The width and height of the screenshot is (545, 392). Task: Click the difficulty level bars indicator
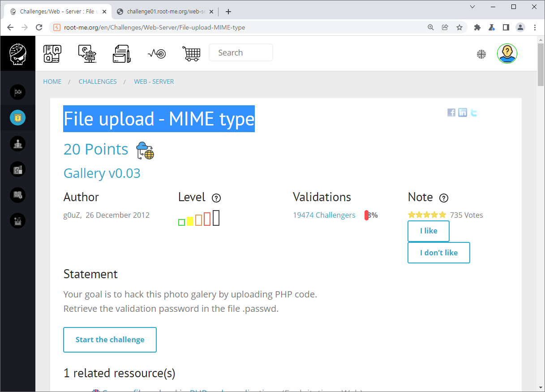pyautogui.click(x=199, y=218)
